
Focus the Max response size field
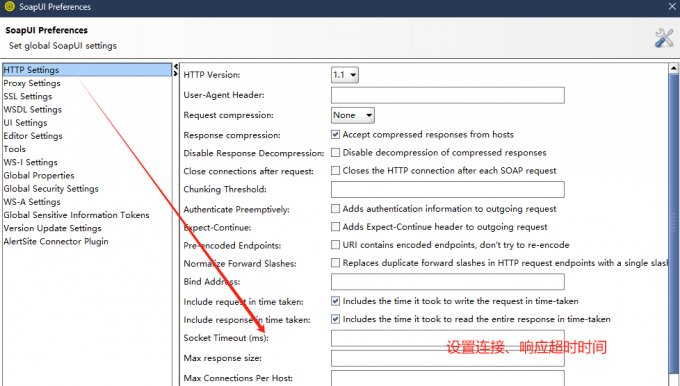tap(448, 358)
